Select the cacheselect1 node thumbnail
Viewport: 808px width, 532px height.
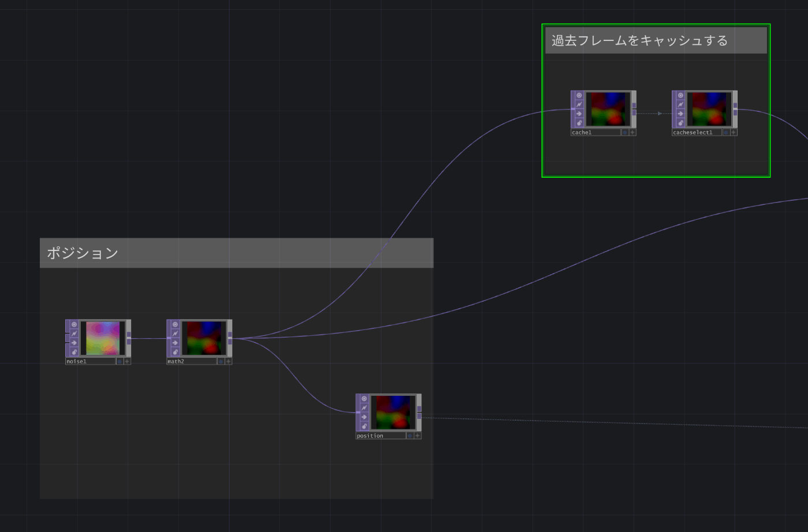pos(709,109)
